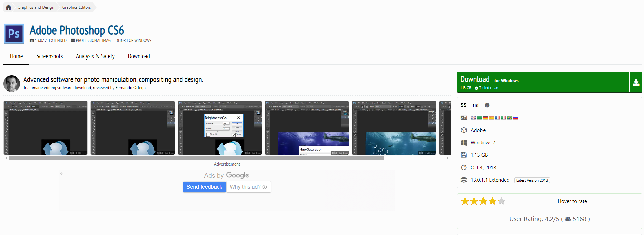Open the Brightness/Contrast dialog screenshot thumbnail

tap(220, 128)
